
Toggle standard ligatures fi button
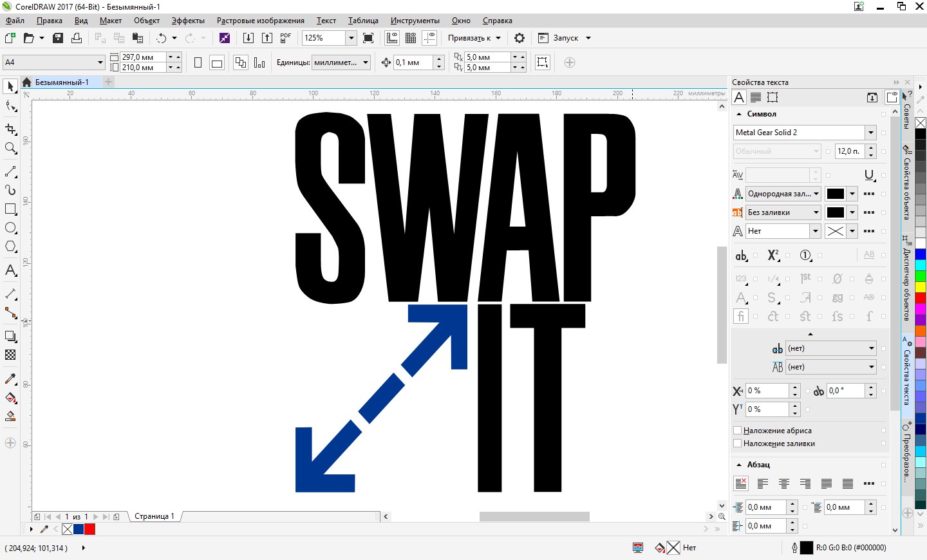click(x=741, y=316)
